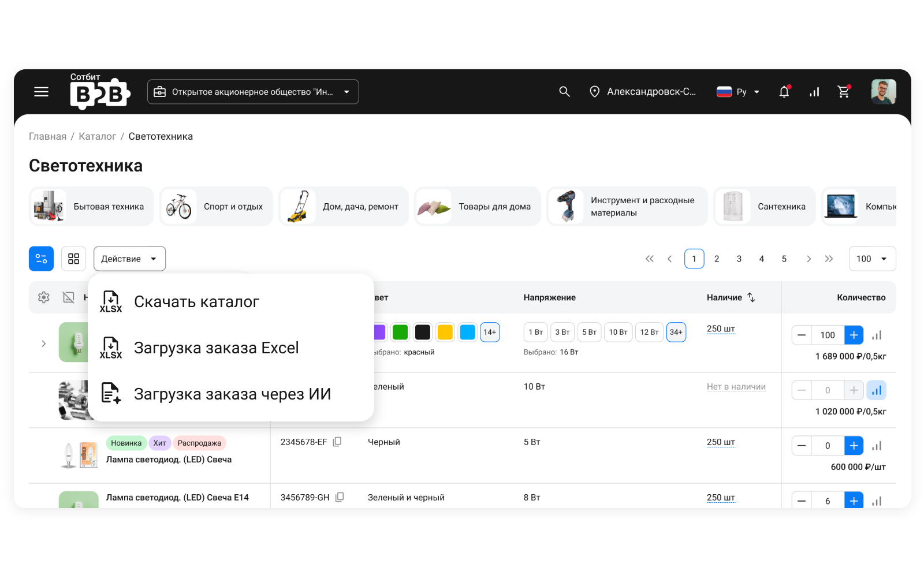Screen dimensions: 924x575
Task: Open Бытовая техника category
Action: coord(91,206)
